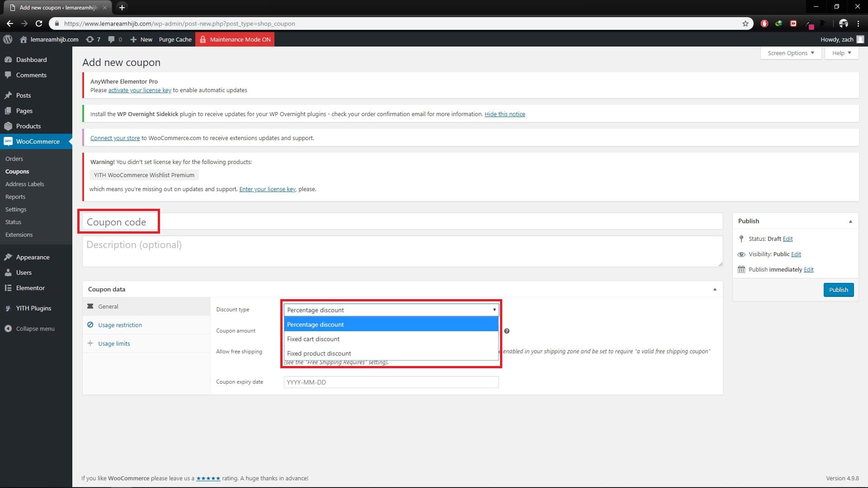
Task: Click the red shield extension icon
Action: [764, 23]
